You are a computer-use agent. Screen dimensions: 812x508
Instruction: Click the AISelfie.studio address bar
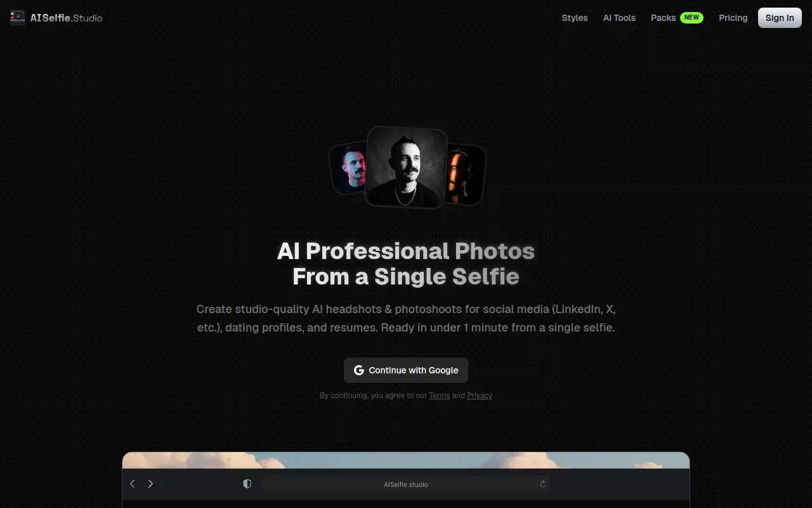[x=406, y=484]
